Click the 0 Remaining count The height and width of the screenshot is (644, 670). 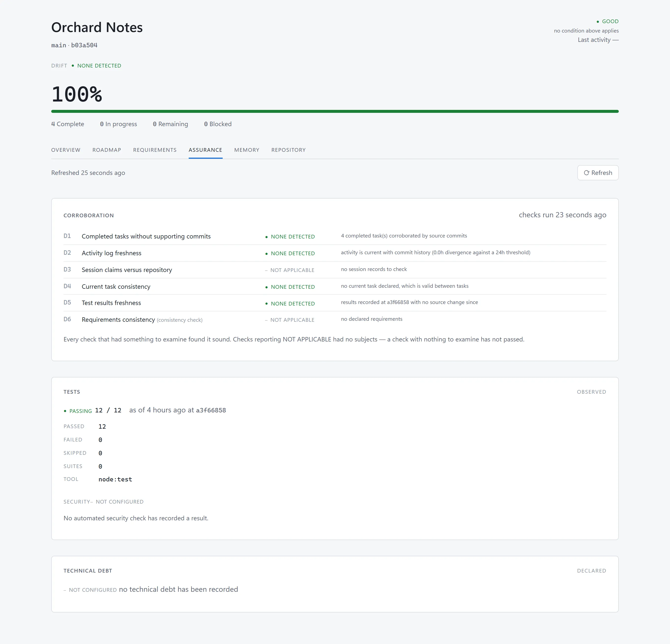pos(170,124)
